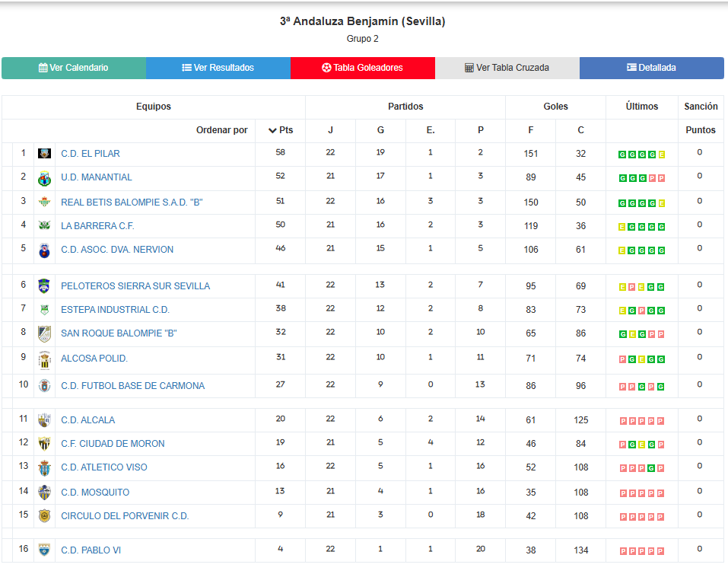
Task: Open C.D. FUTBOL BASE DE CARMONA link
Action: click(x=133, y=386)
